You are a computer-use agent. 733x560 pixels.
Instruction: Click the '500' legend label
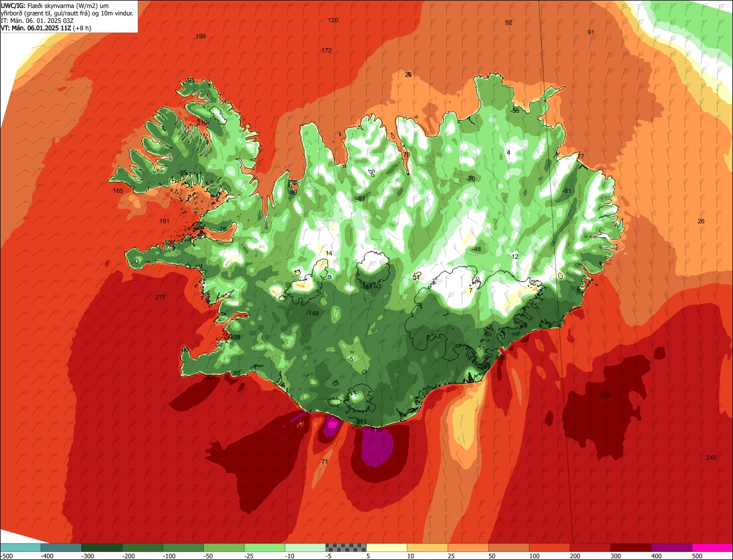click(697, 556)
